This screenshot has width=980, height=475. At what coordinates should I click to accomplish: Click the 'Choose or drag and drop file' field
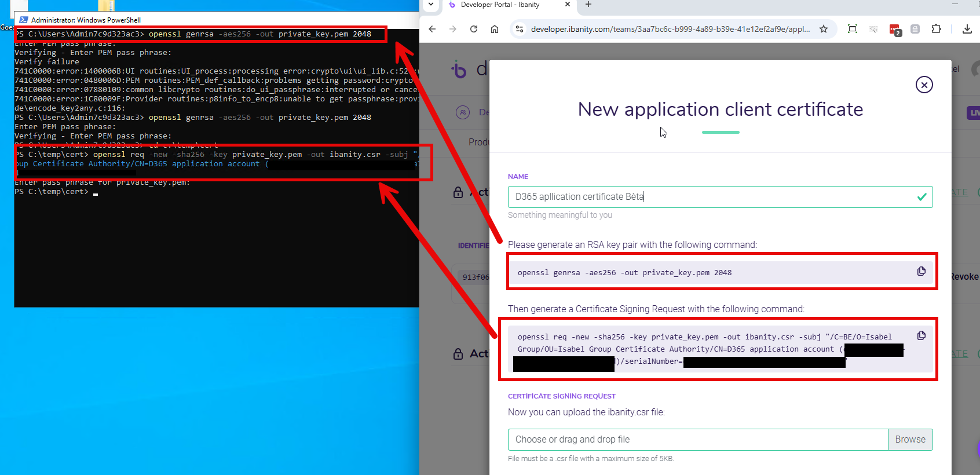(x=698, y=440)
